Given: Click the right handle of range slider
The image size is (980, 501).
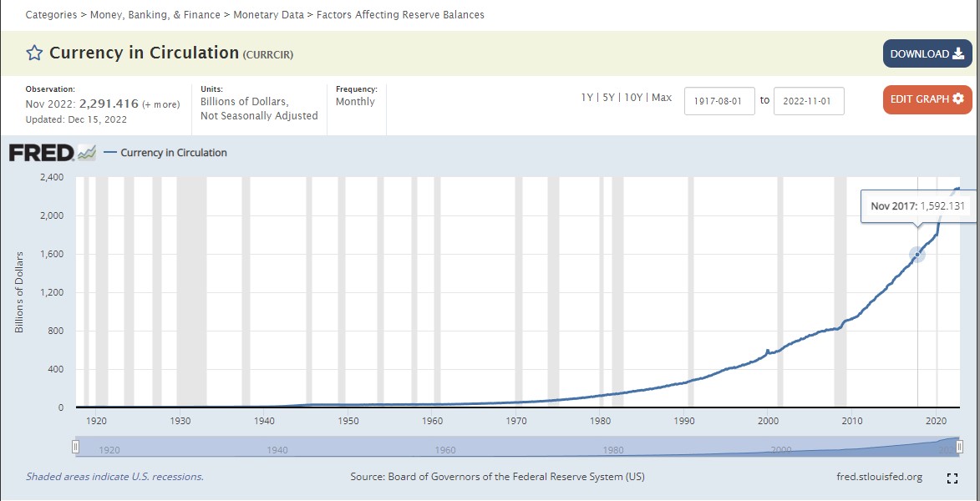Looking at the screenshot, I should 960,448.
